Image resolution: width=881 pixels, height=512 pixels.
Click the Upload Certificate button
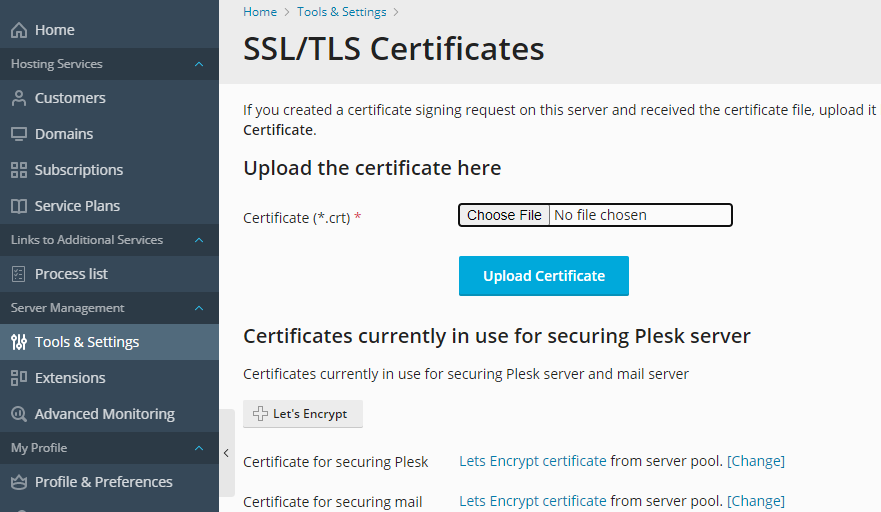(544, 276)
